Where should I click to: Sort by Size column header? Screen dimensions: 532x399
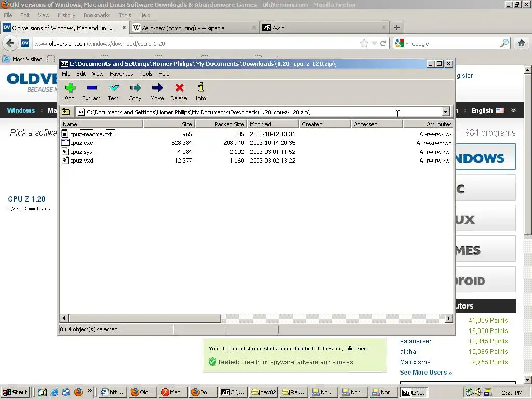click(x=169, y=124)
